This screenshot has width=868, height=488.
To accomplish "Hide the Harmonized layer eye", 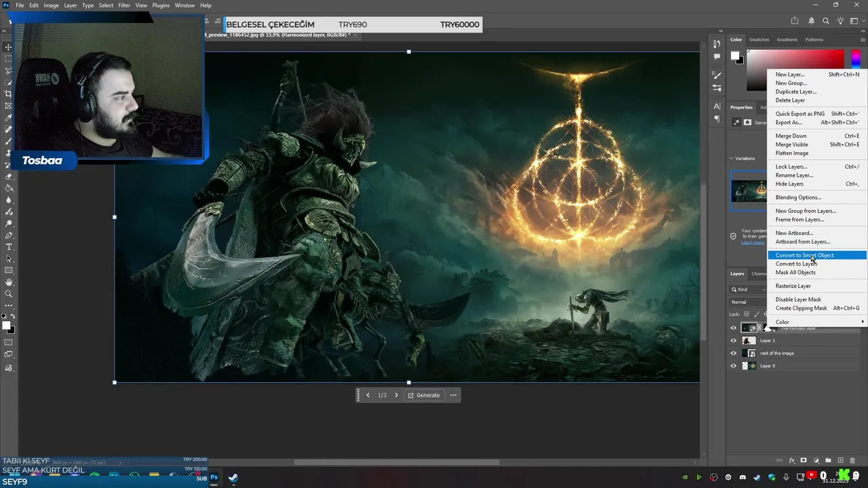I will (733, 328).
